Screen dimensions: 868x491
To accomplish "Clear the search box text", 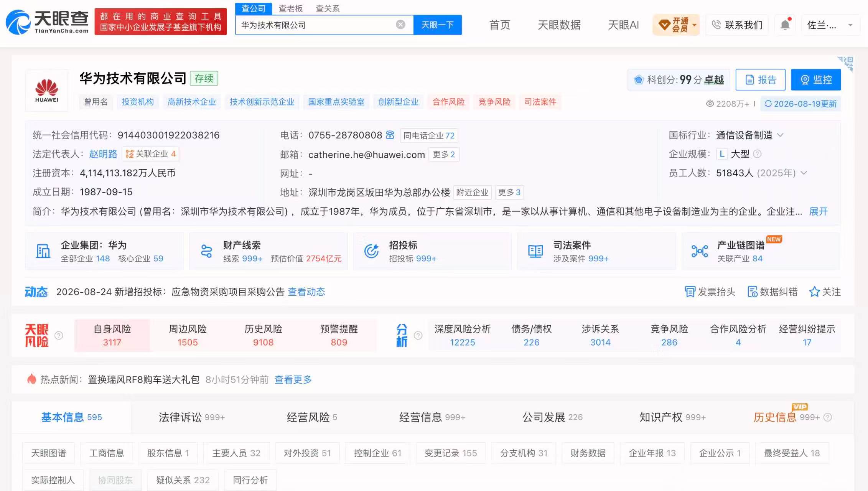I will tap(400, 25).
